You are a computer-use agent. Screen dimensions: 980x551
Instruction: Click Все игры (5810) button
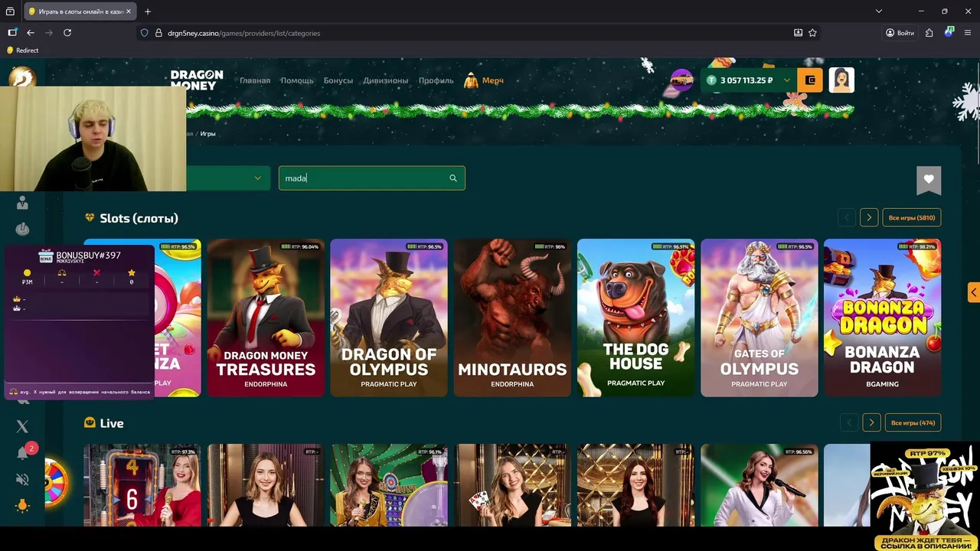[x=912, y=218]
